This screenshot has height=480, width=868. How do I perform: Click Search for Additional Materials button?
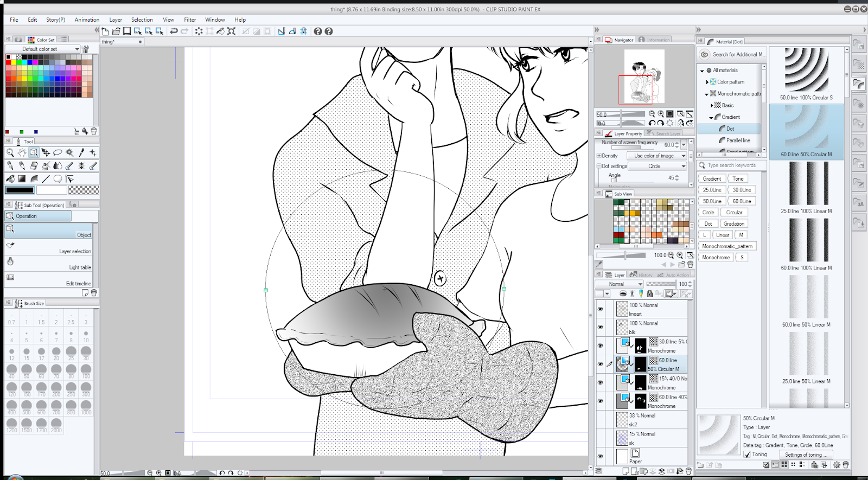click(732, 54)
